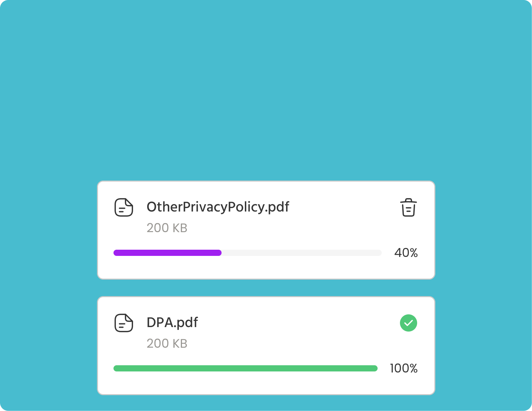This screenshot has width=532, height=411.
Task: Click the green completed progress bar
Action: (x=246, y=368)
